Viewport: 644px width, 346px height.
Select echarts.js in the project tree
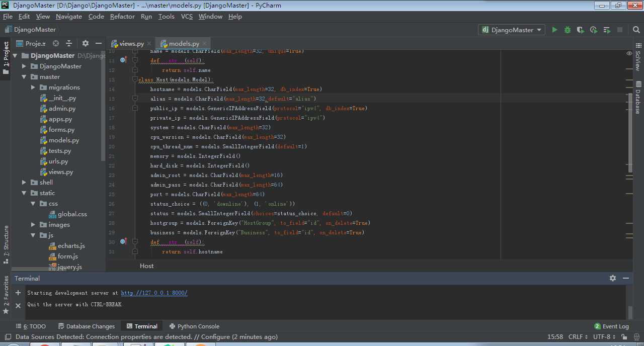coord(67,246)
